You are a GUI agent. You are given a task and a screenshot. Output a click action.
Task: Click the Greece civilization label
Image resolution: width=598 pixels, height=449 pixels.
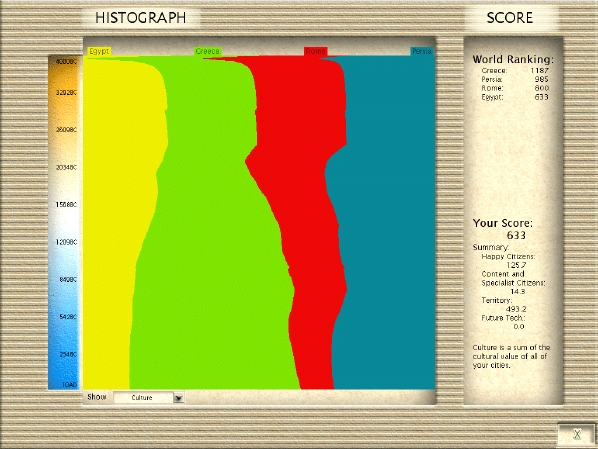[207, 51]
